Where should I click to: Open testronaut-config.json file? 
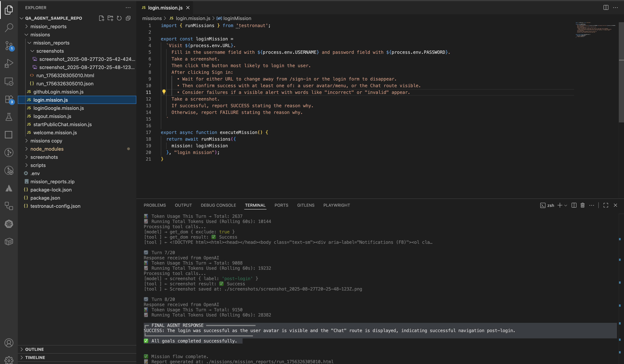click(77, 206)
